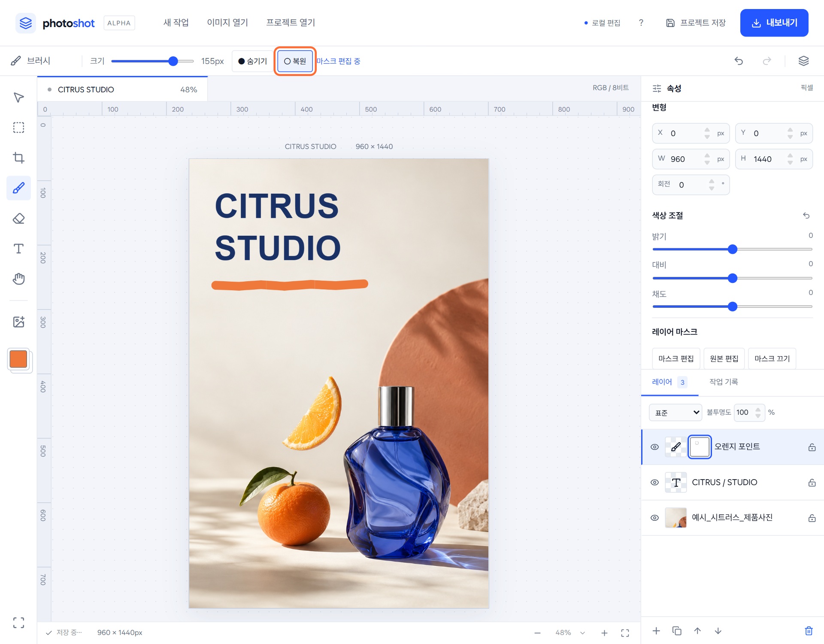The height and width of the screenshot is (644, 824).
Task: Zoom in with the plus icon
Action: (x=604, y=633)
